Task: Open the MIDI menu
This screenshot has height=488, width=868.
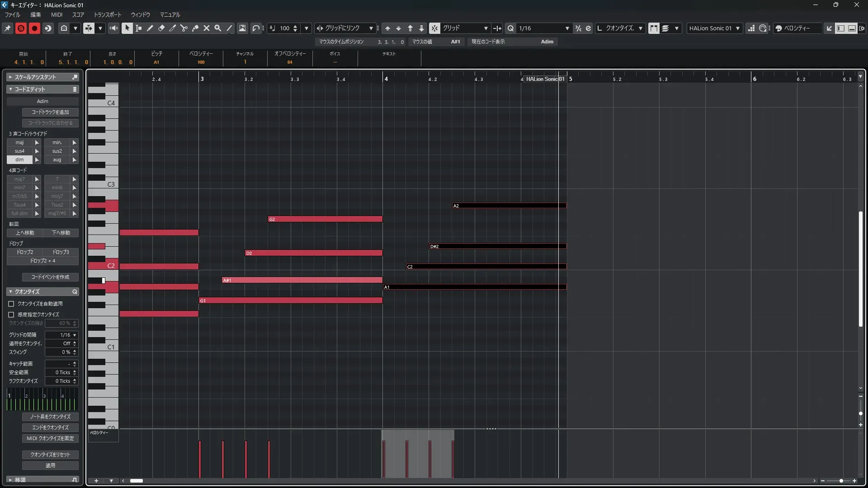Action: [x=57, y=14]
